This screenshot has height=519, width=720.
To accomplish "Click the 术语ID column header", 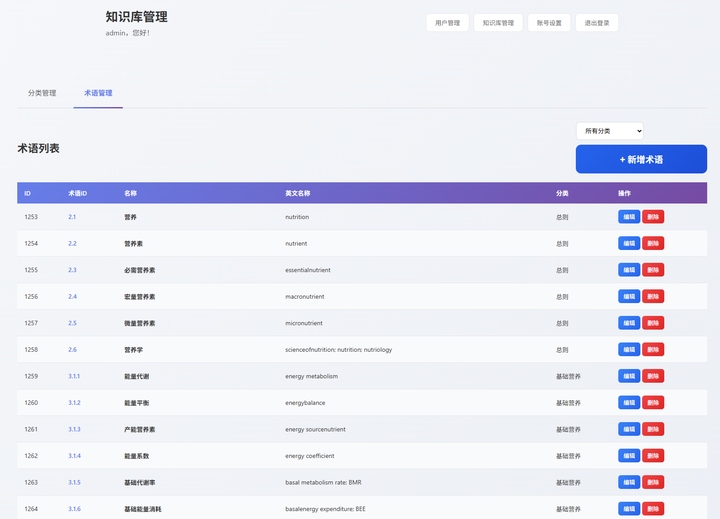I will tap(78, 193).
